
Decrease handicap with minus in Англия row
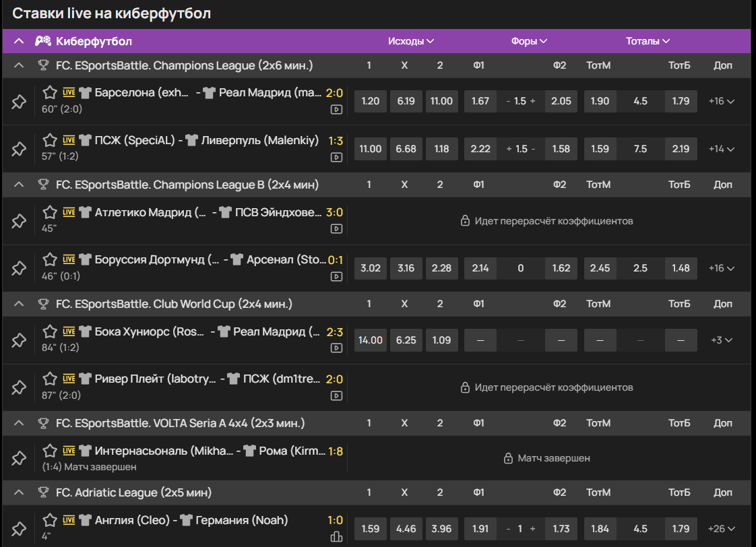508,529
